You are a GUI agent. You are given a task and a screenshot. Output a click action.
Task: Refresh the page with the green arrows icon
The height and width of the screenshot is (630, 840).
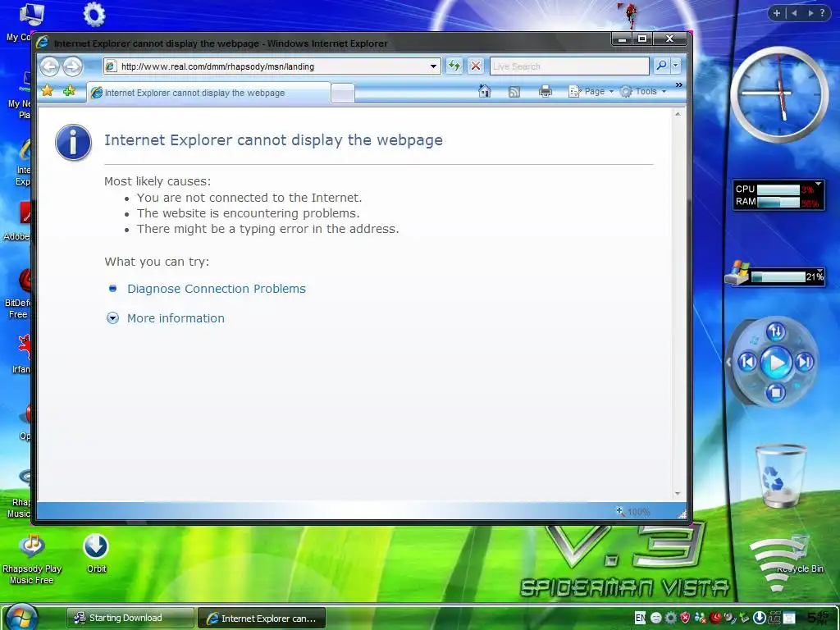454,66
